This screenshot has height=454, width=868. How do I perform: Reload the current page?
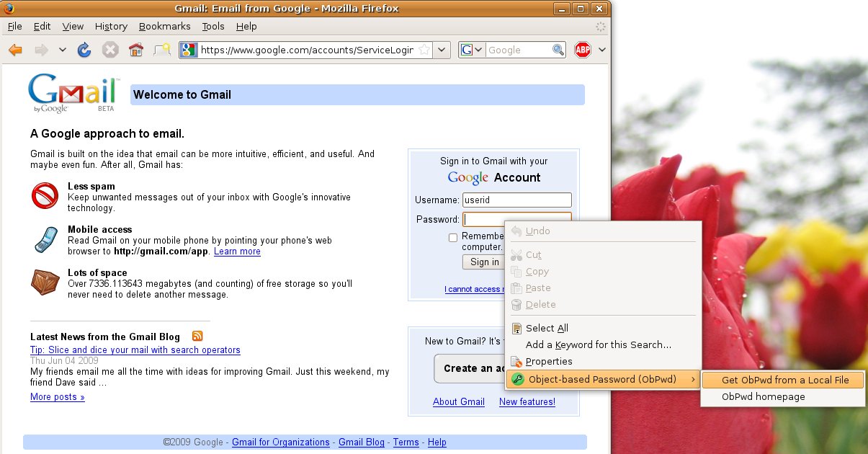[85, 50]
